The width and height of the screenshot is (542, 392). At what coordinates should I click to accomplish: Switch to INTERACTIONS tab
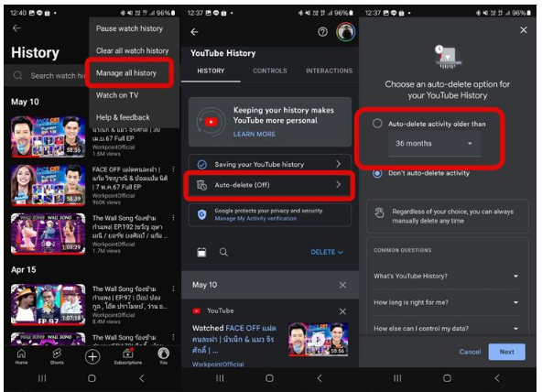(x=329, y=71)
